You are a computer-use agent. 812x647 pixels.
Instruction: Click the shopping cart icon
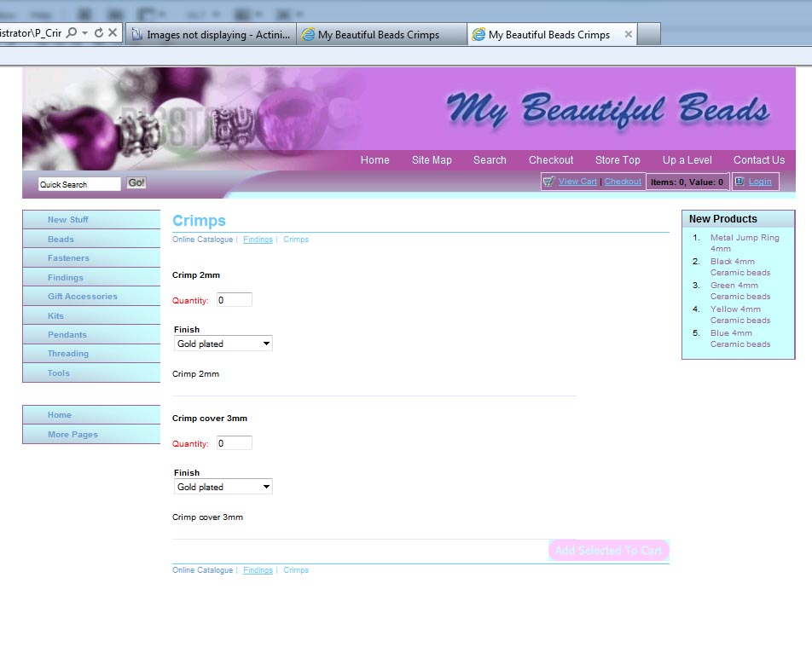point(548,182)
